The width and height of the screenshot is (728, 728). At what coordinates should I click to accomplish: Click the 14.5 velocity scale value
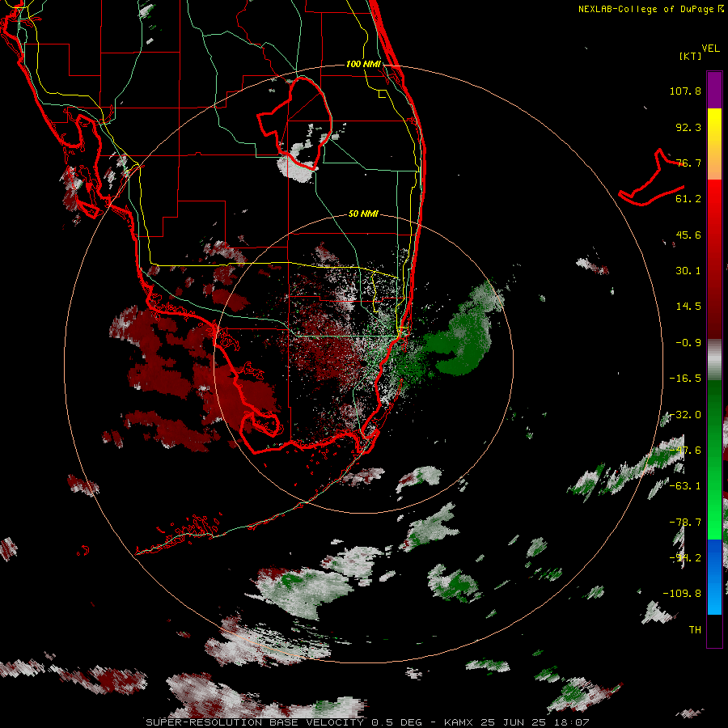pyautogui.click(x=688, y=307)
